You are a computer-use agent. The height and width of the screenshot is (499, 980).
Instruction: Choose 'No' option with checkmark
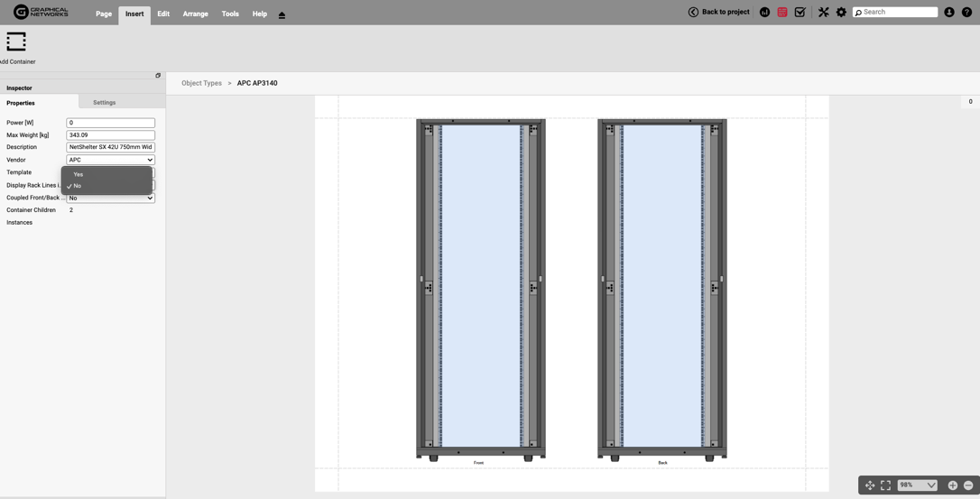click(78, 186)
